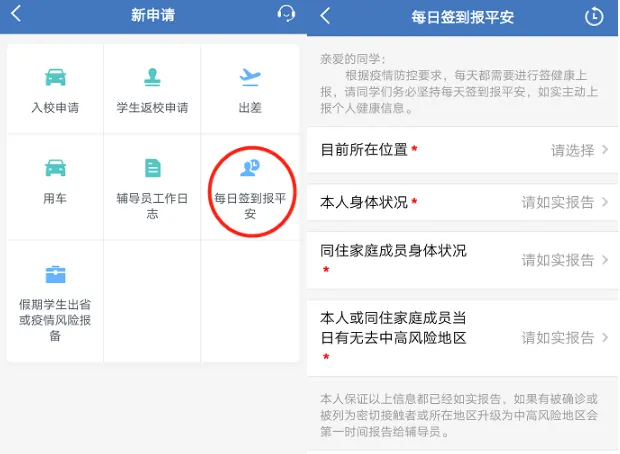Click the 每日签到报平安 header title

pos(462,17)
